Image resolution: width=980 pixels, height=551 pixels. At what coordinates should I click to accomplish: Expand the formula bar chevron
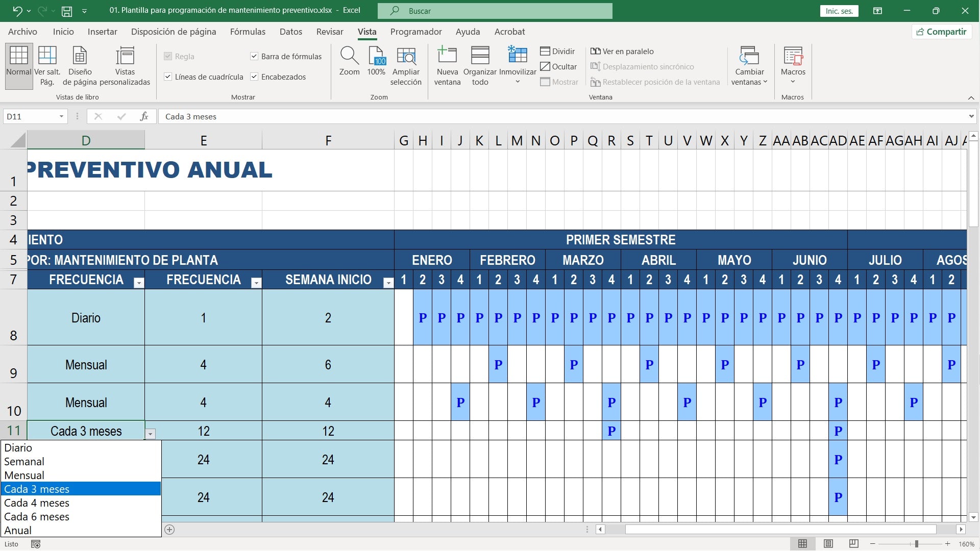tap(971, 116)
